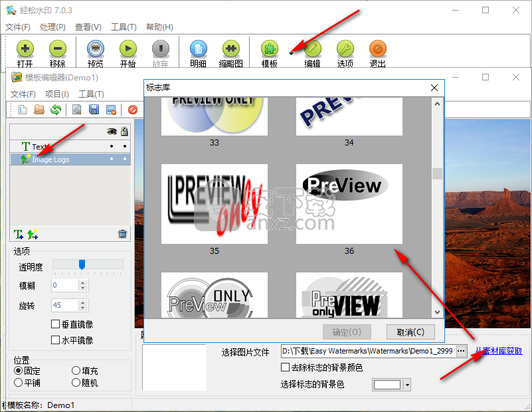Open the 帮助(H) menu

[159, 27]
